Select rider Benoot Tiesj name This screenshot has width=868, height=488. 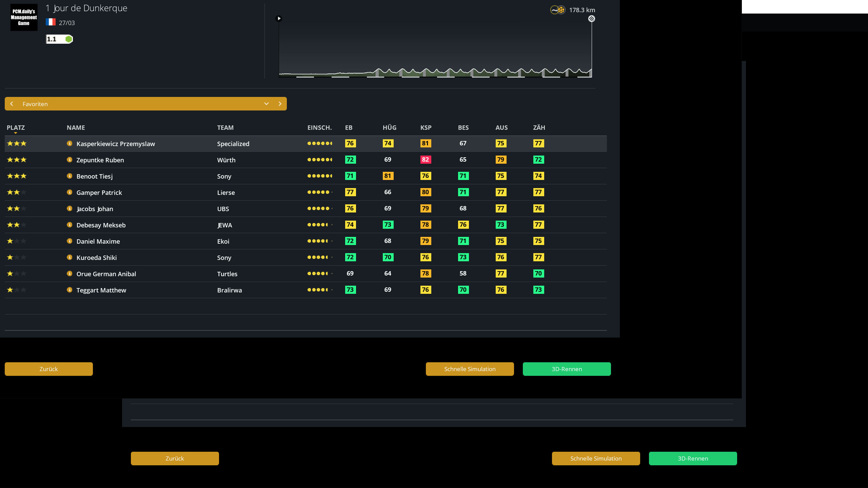click(x=95, y=176)
